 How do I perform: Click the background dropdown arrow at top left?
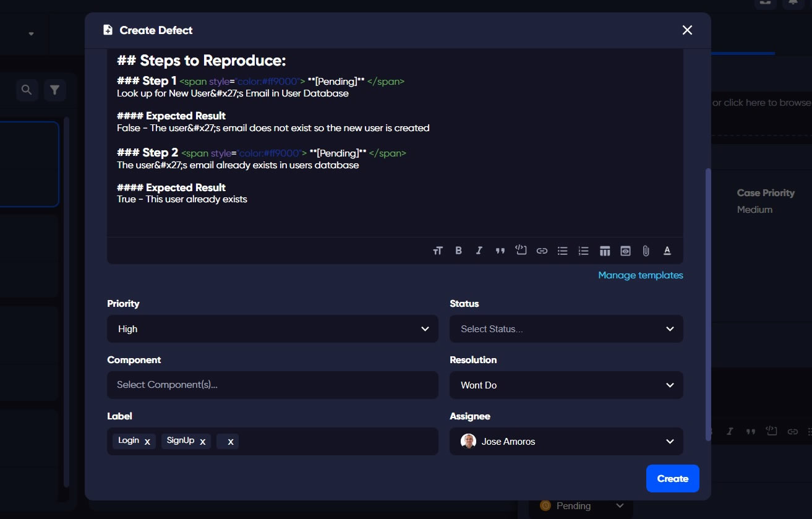click(x=31, y=34)
